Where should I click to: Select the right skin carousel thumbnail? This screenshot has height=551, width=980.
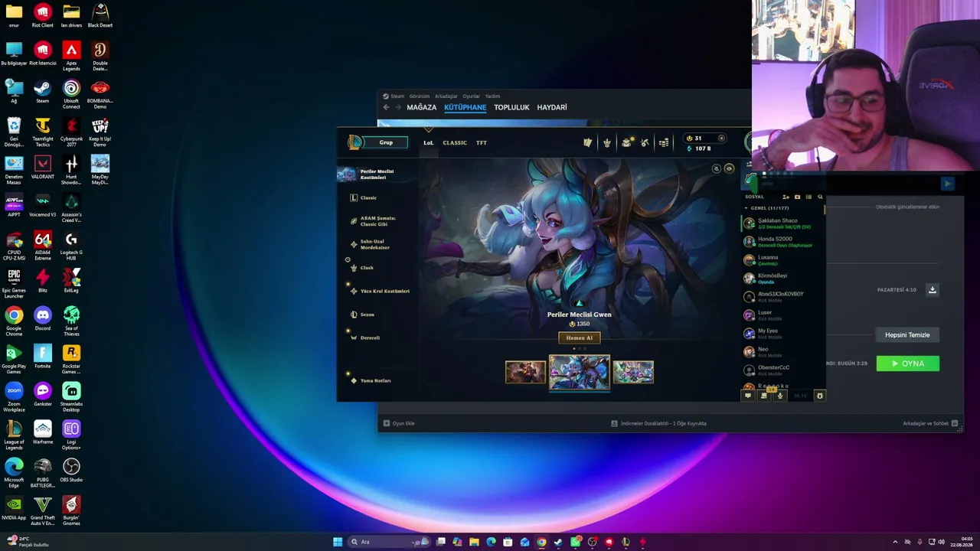(x=633, y=372)
